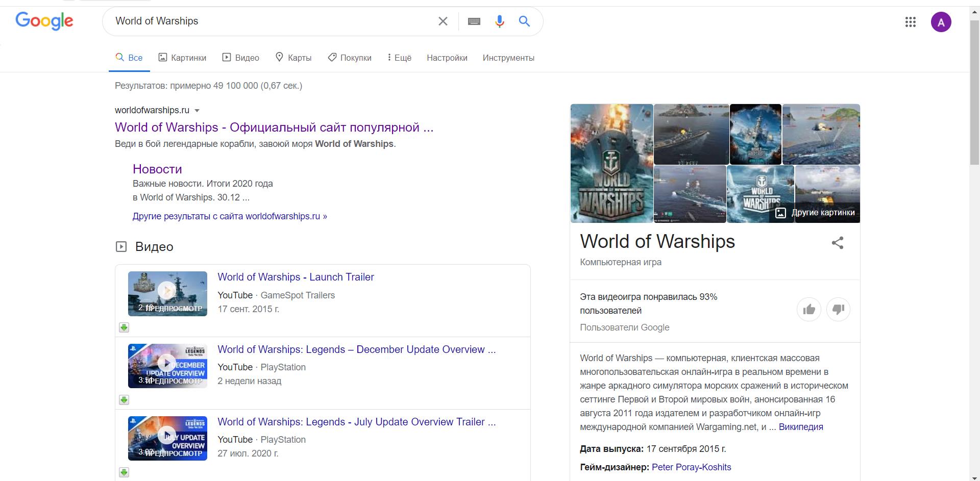Click the blue magnifier search button
The width and height of the screenshot is (980, 481).
pyautogui.click(x=524, y=21)
